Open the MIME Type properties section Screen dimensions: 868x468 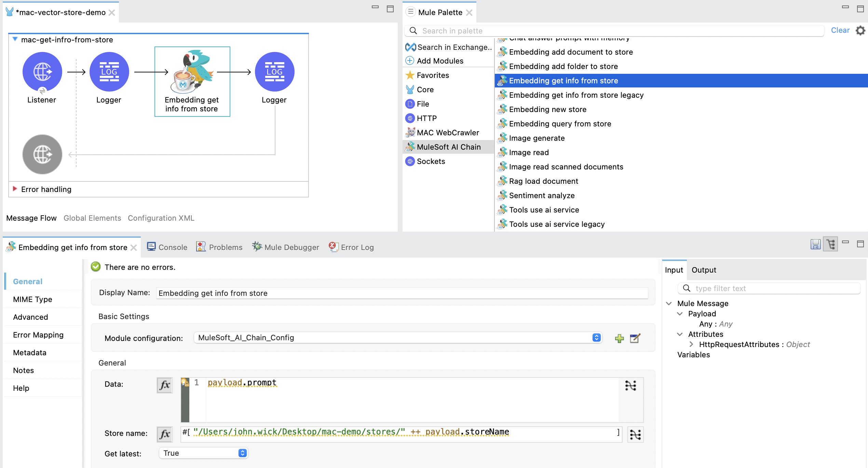[32, 299]
